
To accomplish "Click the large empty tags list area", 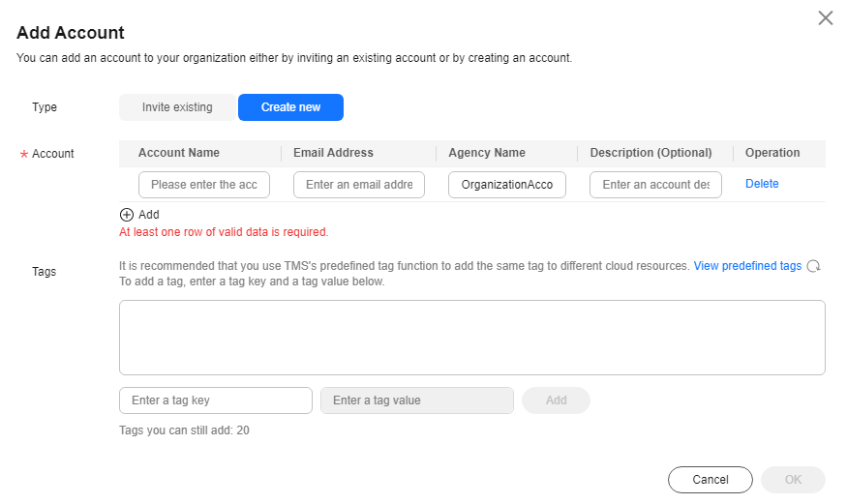I will (x=472, y=338).
